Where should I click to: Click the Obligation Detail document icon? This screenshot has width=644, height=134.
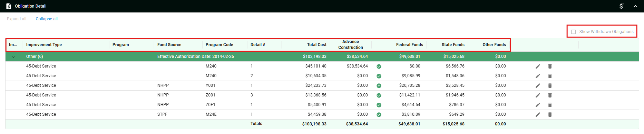(9, 6)
